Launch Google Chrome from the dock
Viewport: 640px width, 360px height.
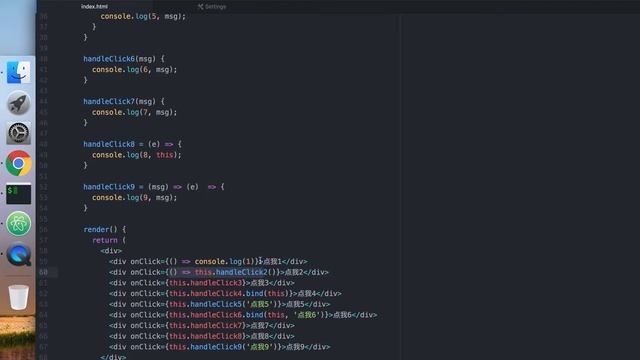pyautogui.click(x=18, y=163)
